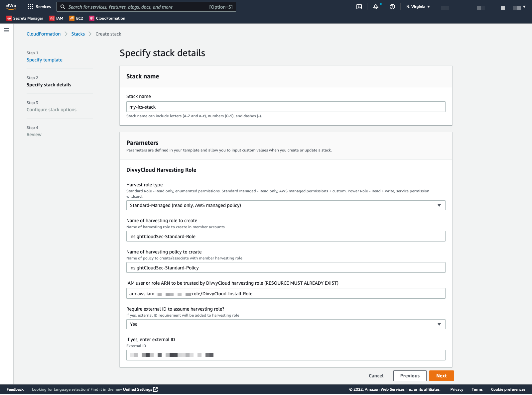Viewport: 532px width, 395px height.
Task: Open the help question mark icon
Action: pos(392,7)
